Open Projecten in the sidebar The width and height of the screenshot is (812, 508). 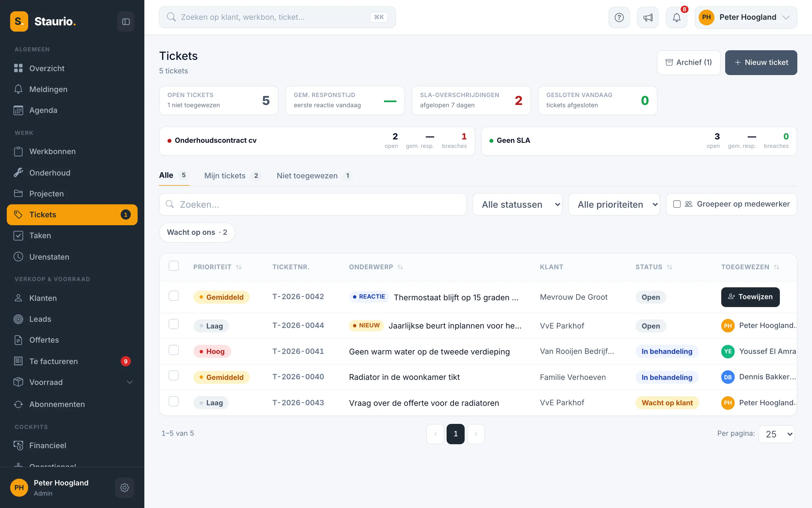pyautogui.click(x=72, y=194)
